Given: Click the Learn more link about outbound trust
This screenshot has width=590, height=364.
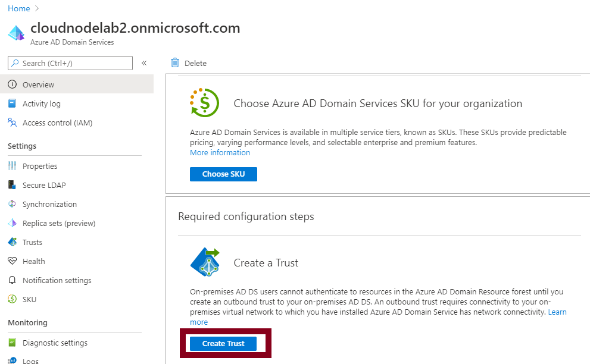Looking at the screenshot, I should (557, 312).
